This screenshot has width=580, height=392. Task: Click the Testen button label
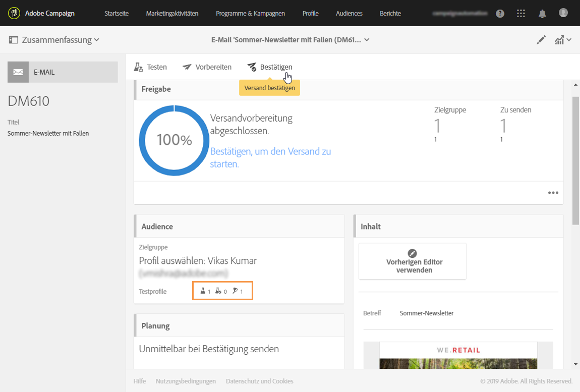tap(157, 67)
